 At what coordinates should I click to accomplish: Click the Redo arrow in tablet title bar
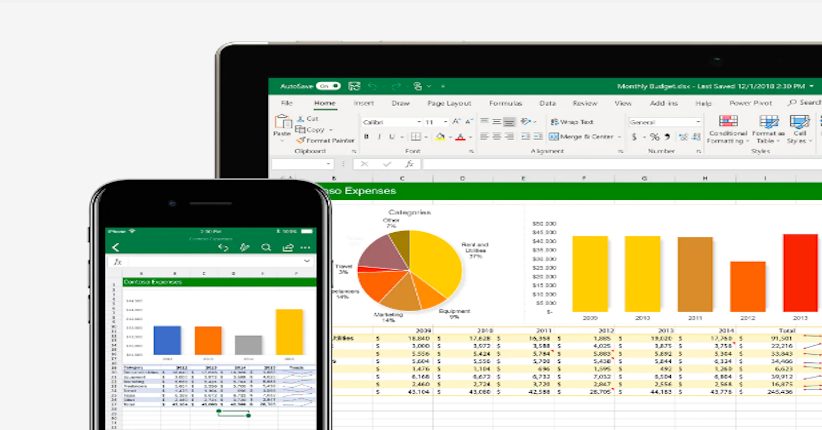coord(396,86)
